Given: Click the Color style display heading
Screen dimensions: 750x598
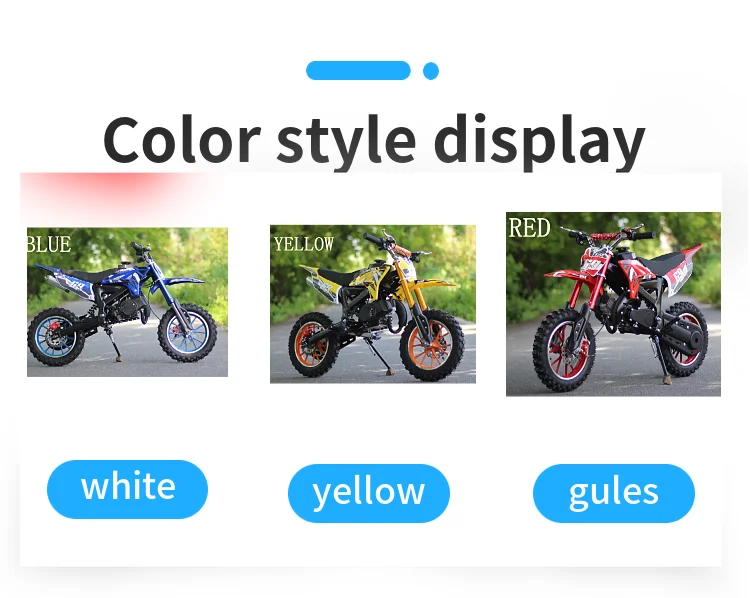Looking at the screenshot, I should [374, 140].
